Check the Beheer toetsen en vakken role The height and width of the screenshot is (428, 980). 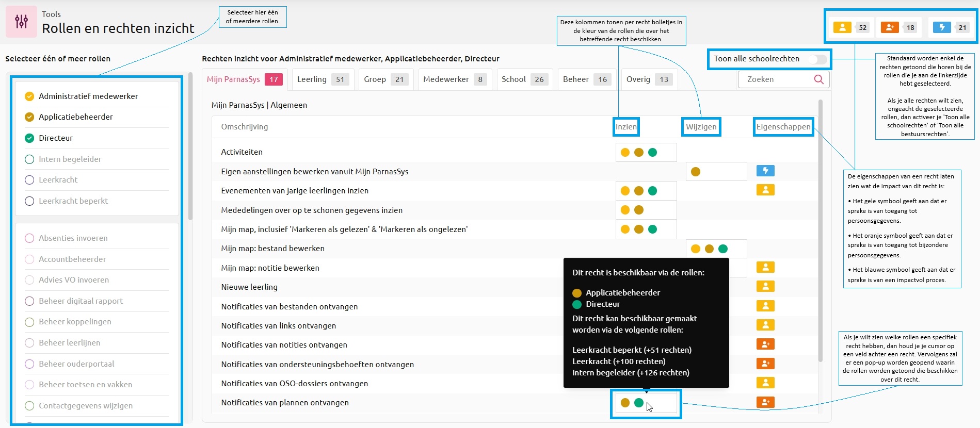pyautogui.click(x=29, y=385)
